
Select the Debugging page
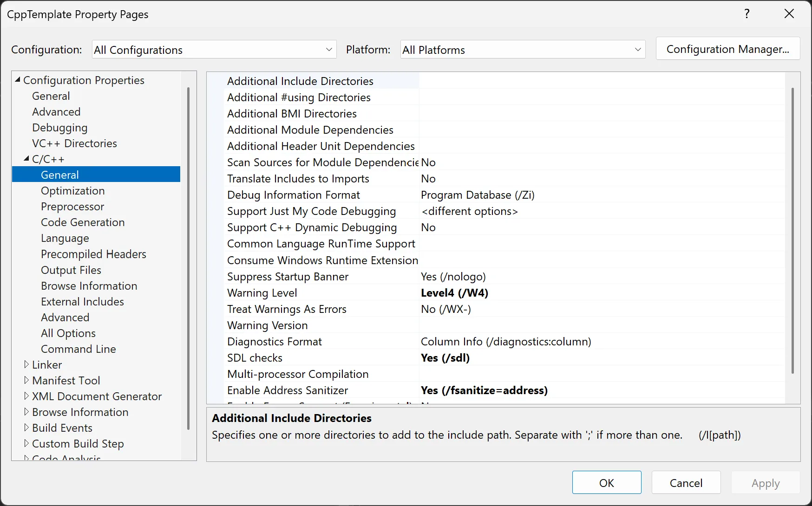point(59,128)
